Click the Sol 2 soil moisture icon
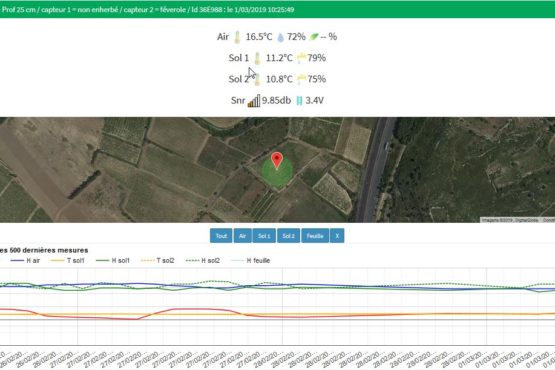The image size is (555, 370). tap(301, 79)
